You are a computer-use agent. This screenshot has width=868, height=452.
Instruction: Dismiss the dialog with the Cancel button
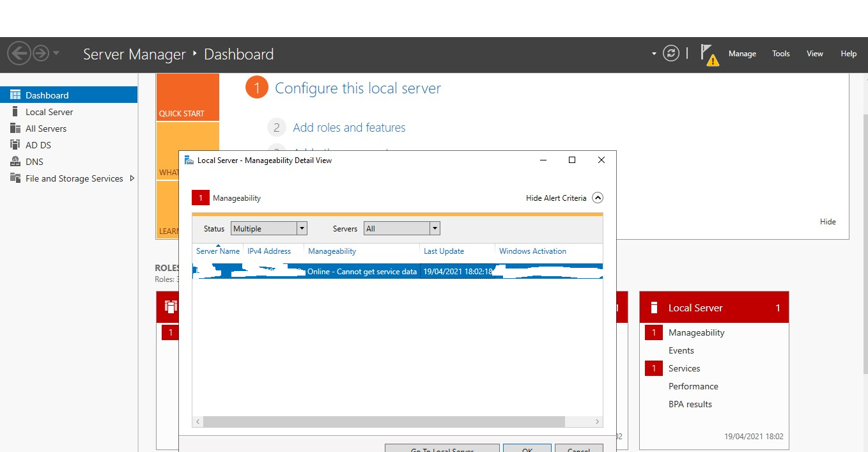579,448
